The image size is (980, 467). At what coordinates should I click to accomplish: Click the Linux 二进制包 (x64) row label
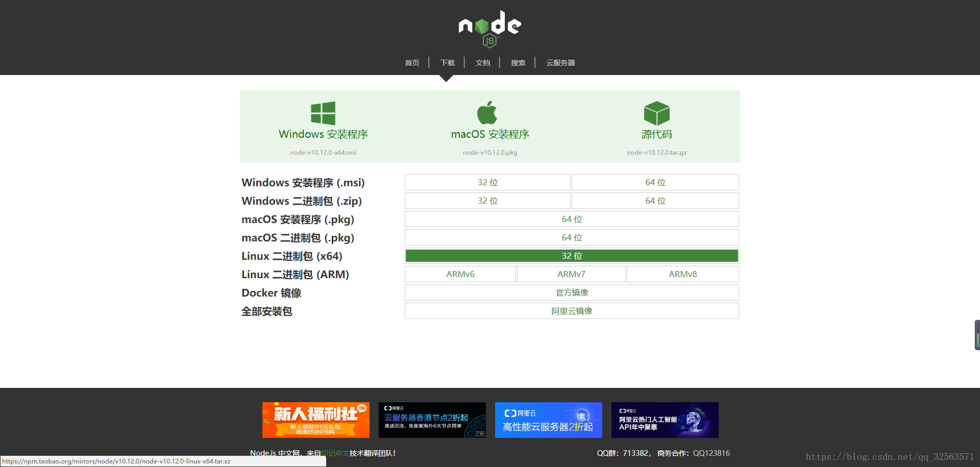point(292,256)
